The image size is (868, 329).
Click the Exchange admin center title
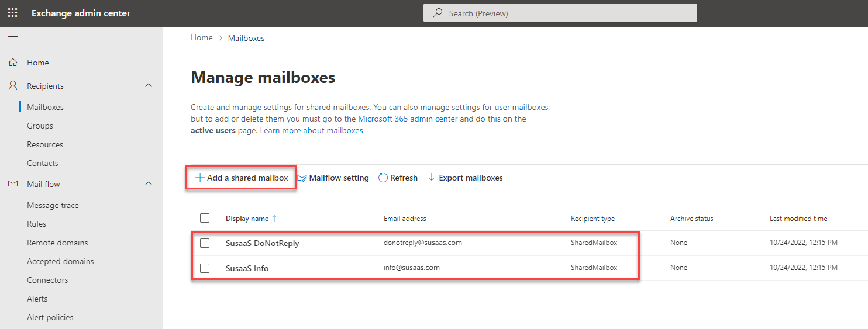81,13
